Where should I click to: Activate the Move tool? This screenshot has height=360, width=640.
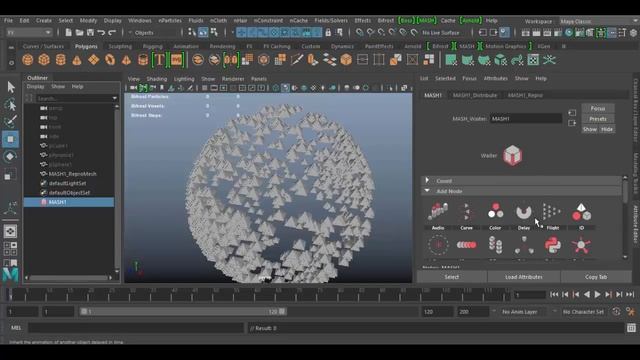click(11, 139)
